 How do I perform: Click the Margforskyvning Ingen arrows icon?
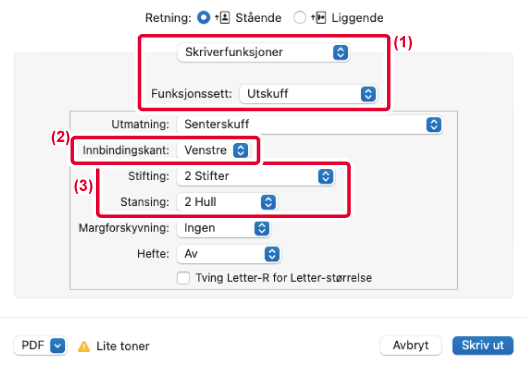pos(262,228)
